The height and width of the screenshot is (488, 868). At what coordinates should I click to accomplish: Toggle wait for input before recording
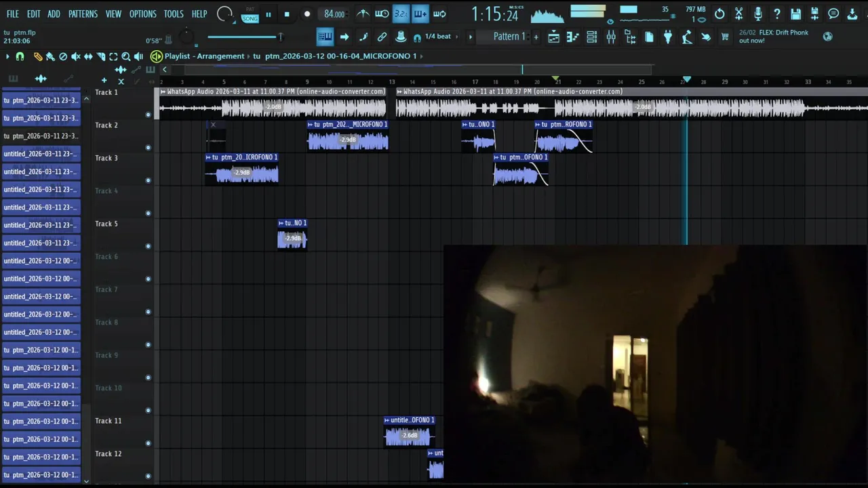382,14
